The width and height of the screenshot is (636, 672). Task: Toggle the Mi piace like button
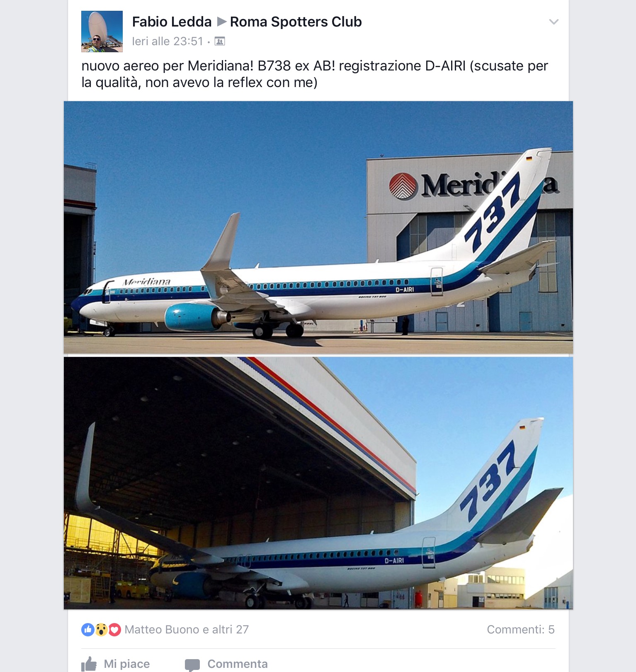coord(116,664)
